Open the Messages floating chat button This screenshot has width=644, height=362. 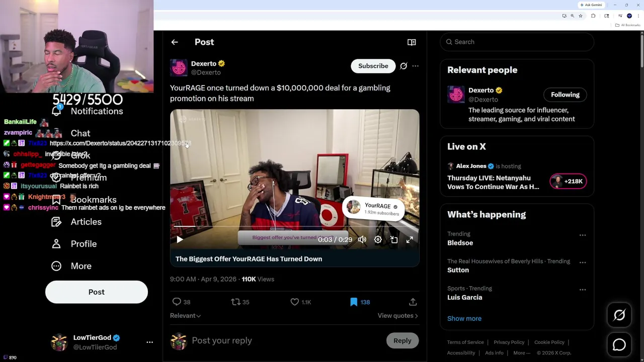click(x=619, y=344)
